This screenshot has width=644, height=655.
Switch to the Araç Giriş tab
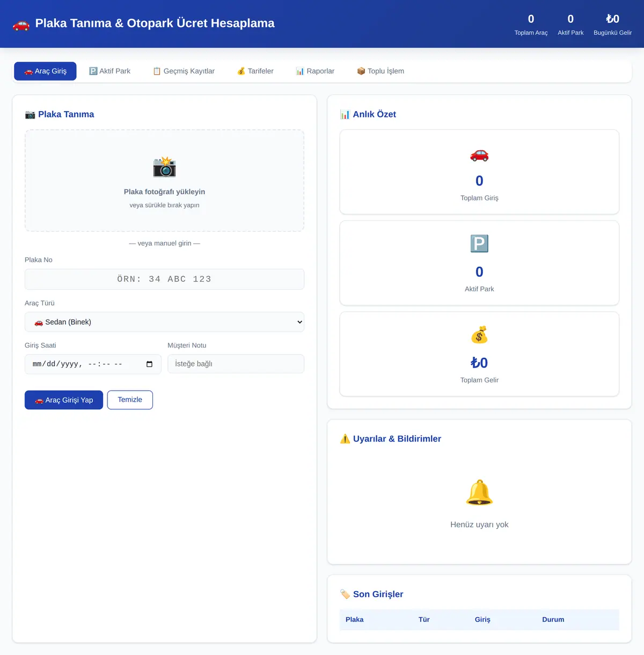[45, 71]
